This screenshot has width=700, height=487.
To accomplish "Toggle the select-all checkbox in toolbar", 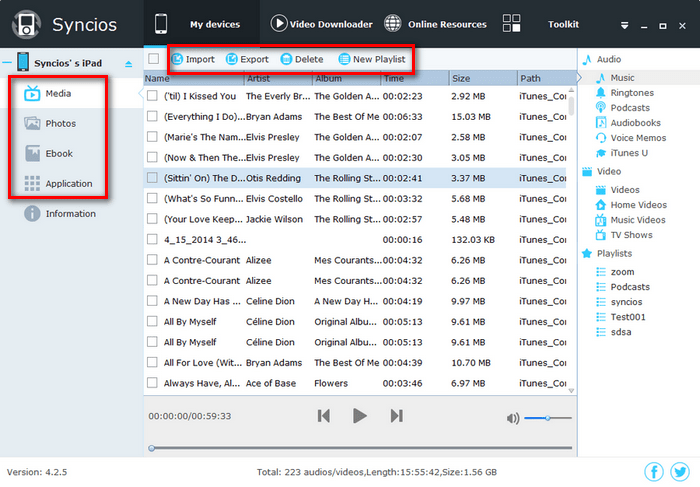I will pos(154,58).
